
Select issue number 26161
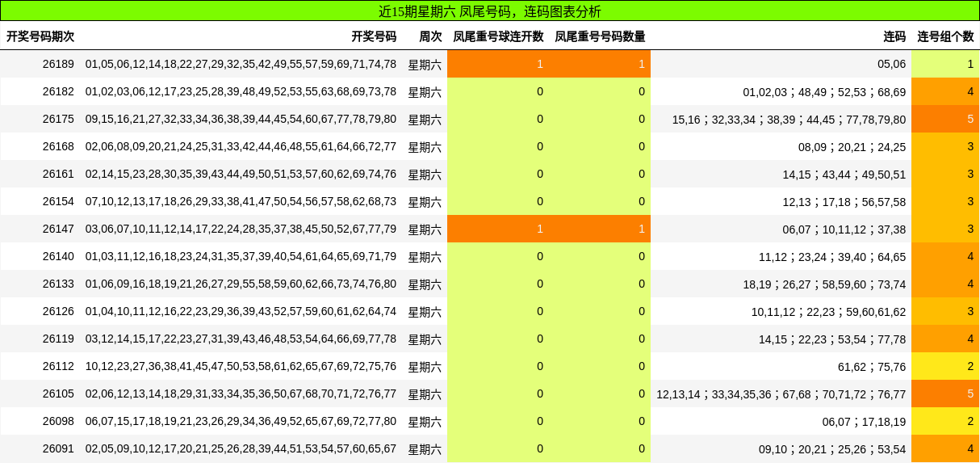[x=58, y=174]
